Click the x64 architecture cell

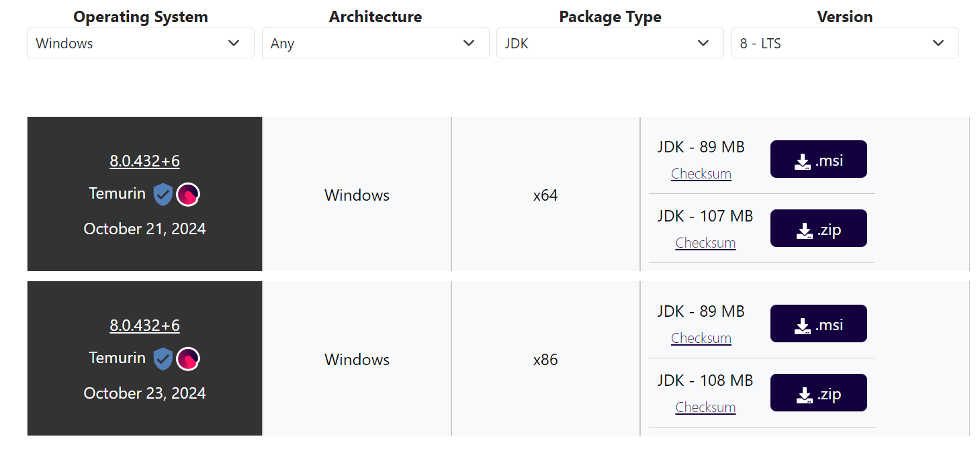coord(545,195)
